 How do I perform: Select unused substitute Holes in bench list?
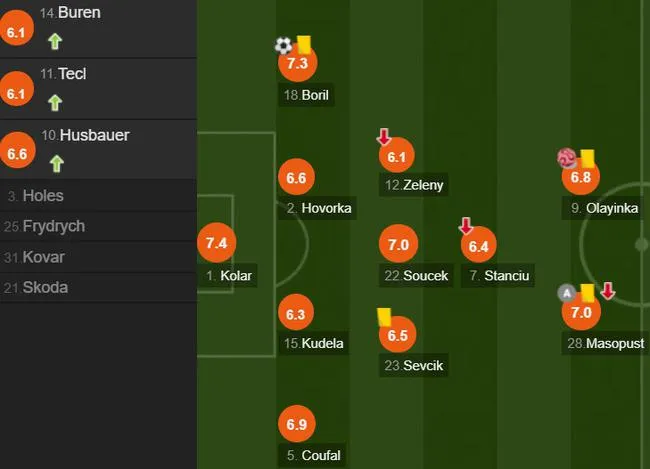[x=98, y=196]
